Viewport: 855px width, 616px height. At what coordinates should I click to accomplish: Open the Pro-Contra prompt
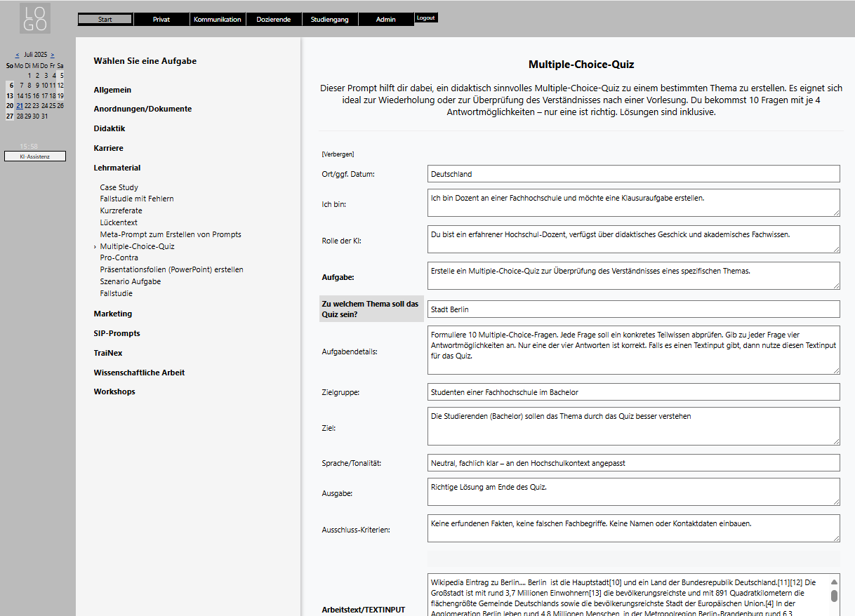pyautogui.click(x=119, y=257)
